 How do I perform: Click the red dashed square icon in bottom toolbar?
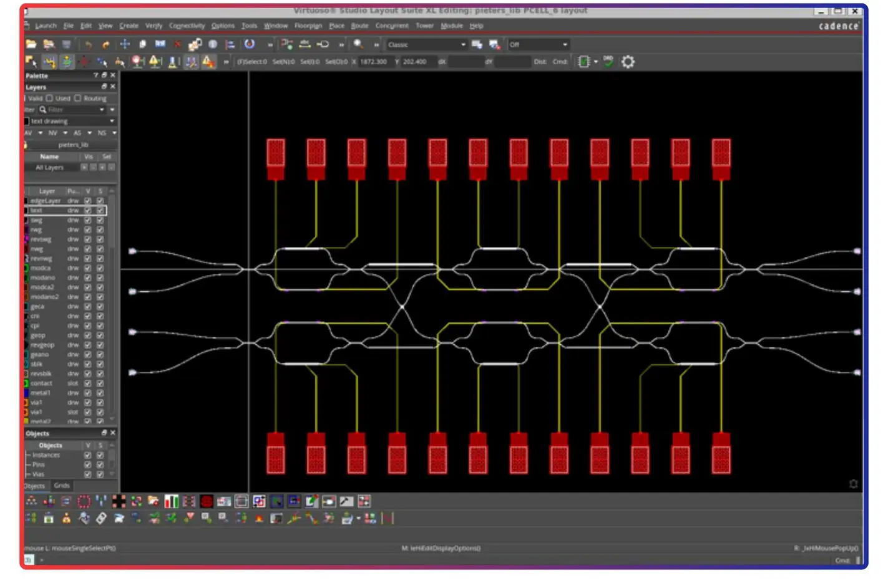[84, 501]
